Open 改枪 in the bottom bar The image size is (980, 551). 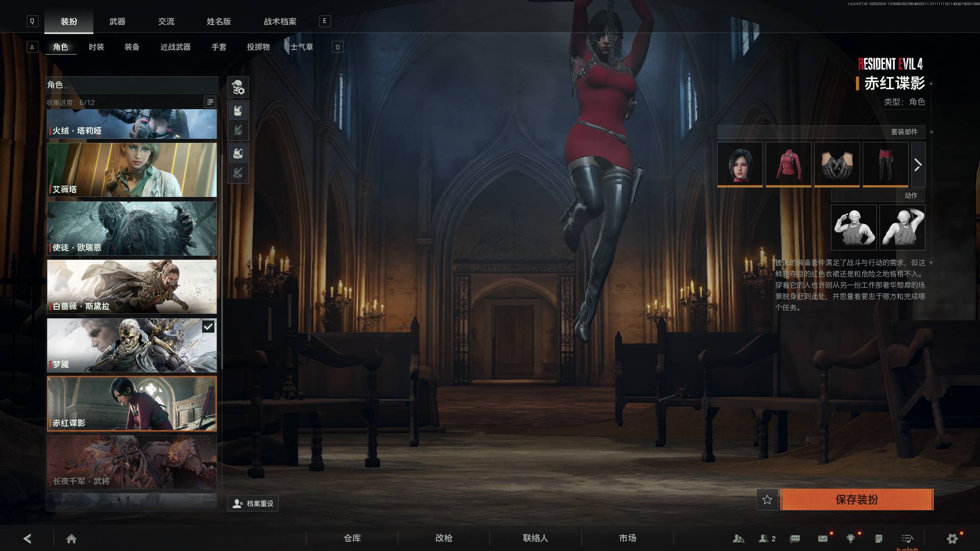(x=444, y=538)
